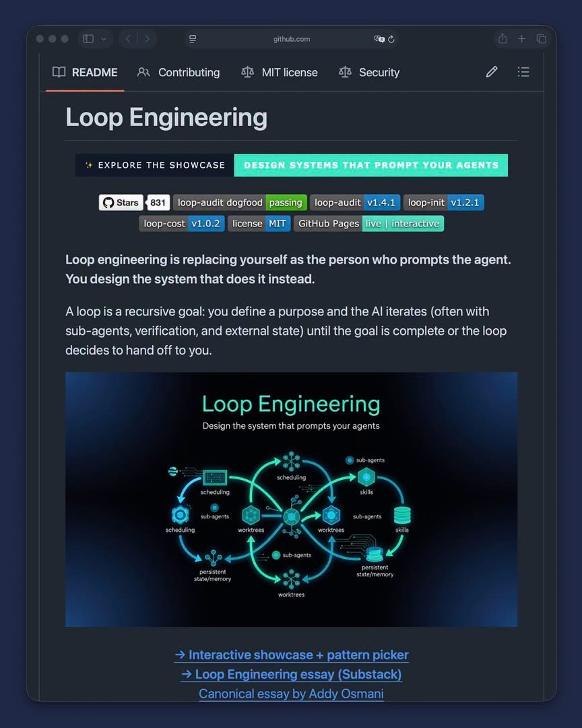Open the translate icon in the address bar

click(379, 39)
